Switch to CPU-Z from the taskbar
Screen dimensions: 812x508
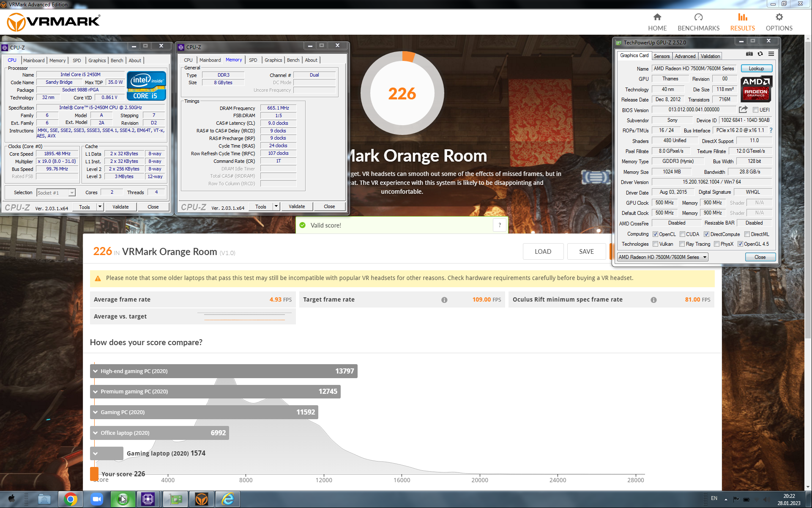tap(148, 499)
